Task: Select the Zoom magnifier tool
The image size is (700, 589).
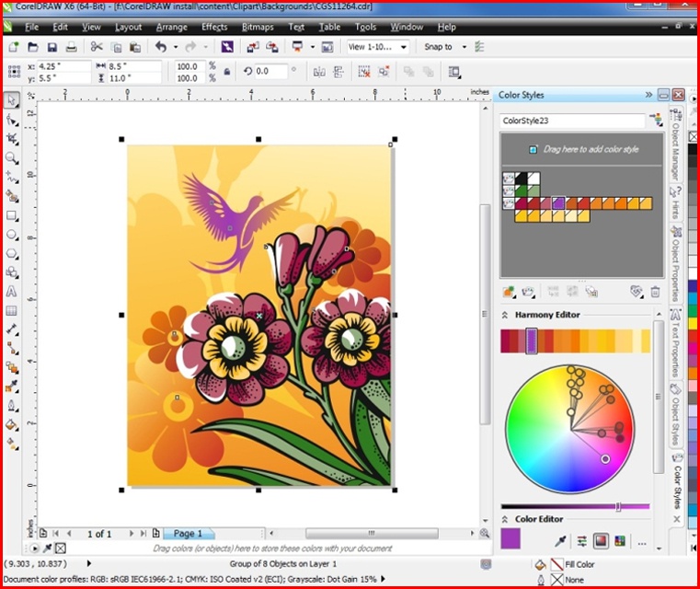Action: tap(12, 158)
